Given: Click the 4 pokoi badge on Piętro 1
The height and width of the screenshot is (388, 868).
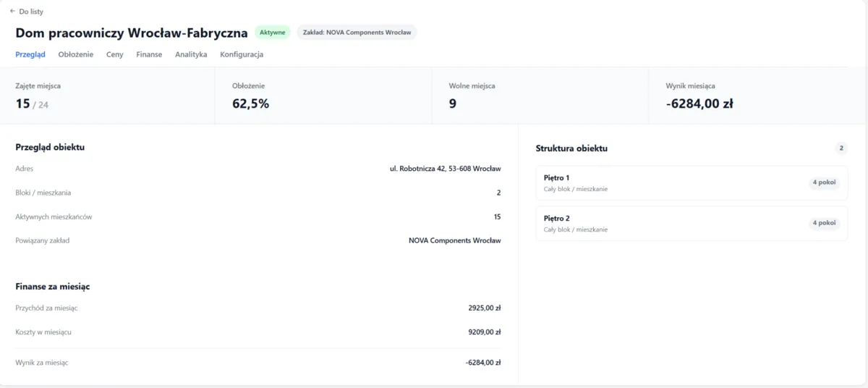Looking at the screenshot, I should (x=824, y=182).
